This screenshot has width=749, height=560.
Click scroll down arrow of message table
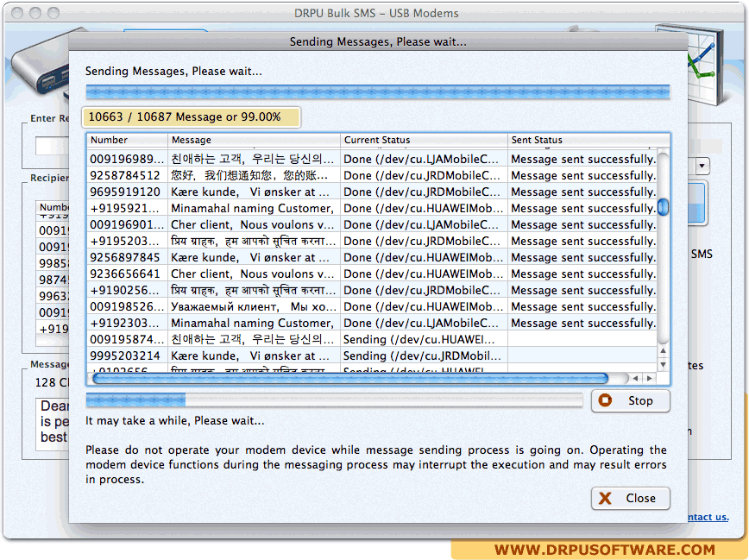663,365
